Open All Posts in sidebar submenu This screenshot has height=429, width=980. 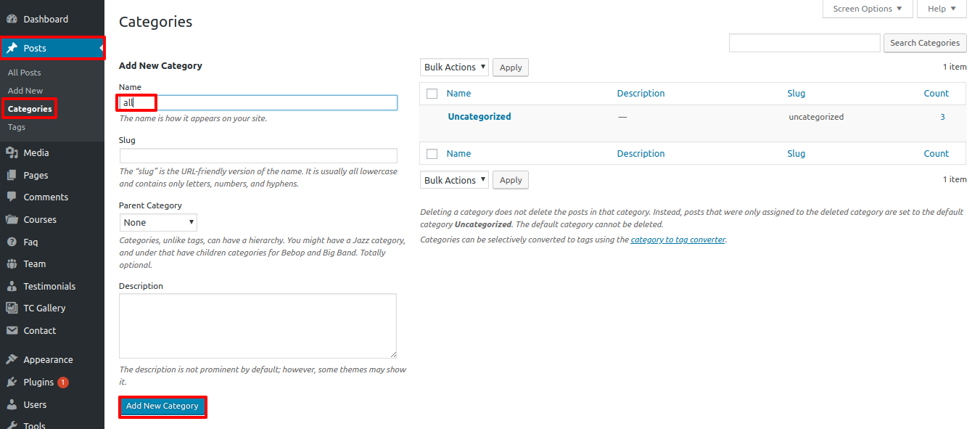[x=25, y=73]
